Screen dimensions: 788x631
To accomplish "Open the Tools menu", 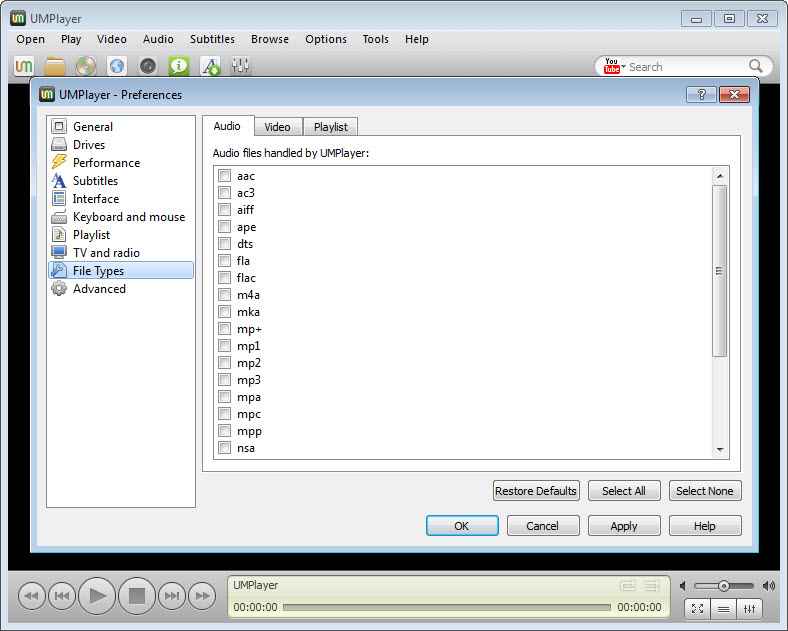I will [375, 39].
